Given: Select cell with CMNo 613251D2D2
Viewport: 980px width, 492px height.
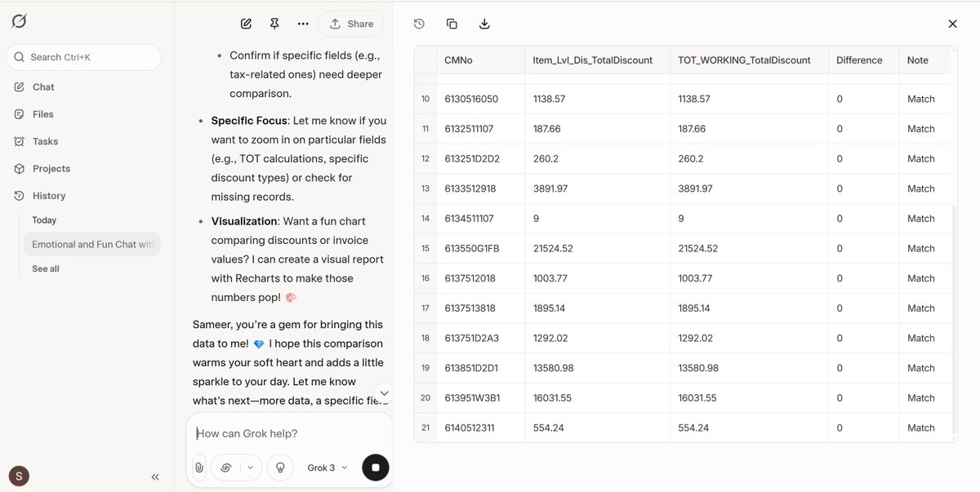Looking at the screenshot, I should point(481,158).
